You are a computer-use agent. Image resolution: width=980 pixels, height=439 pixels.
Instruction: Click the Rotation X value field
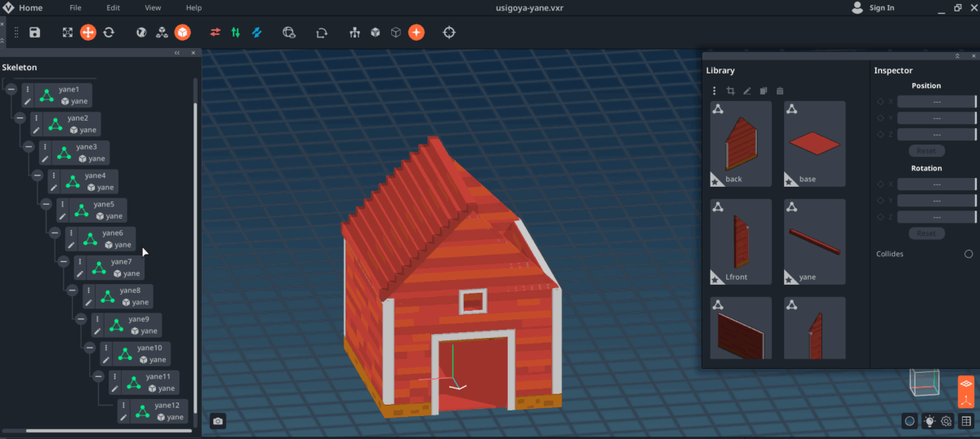pyautogui.click(x=937, y=184)
